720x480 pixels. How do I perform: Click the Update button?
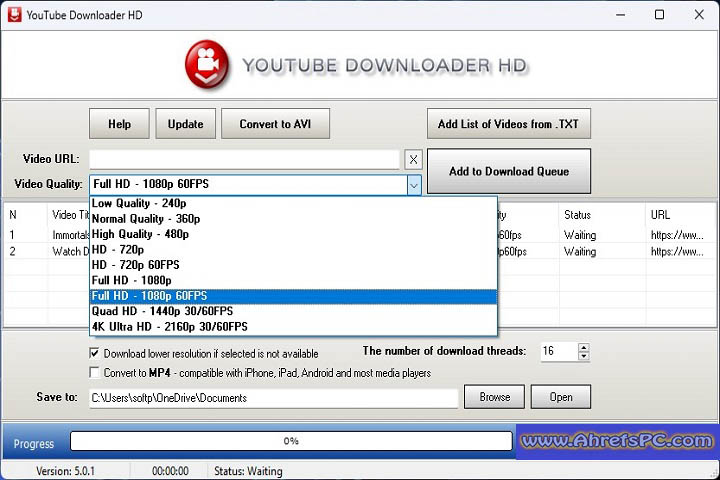[x=186, y=124]
